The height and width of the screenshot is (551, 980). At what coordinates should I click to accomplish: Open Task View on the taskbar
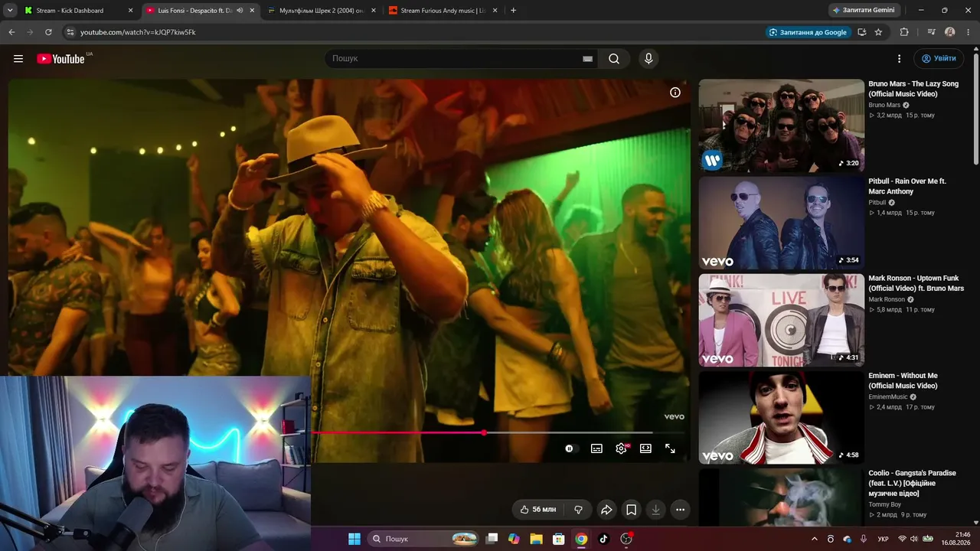pyautogui.click(x=492, y=539)
